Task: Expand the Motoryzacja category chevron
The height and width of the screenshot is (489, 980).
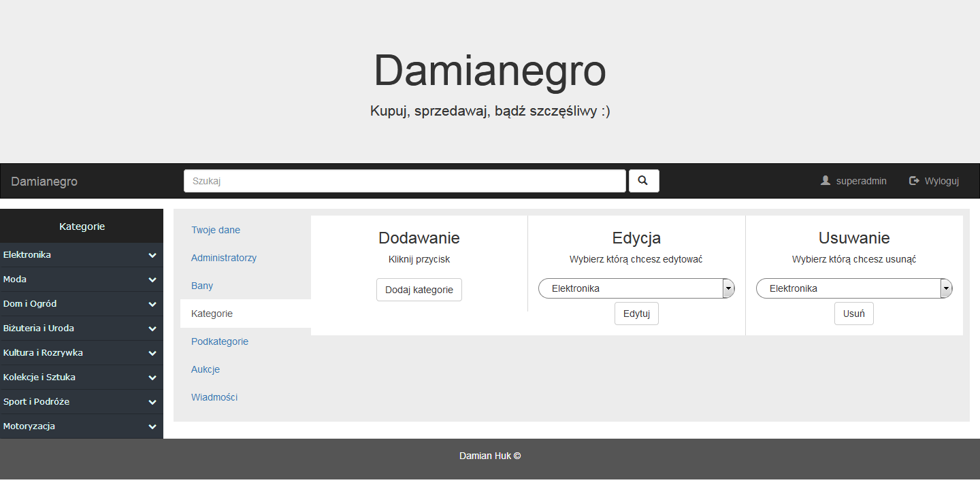Action: [152, 426]
